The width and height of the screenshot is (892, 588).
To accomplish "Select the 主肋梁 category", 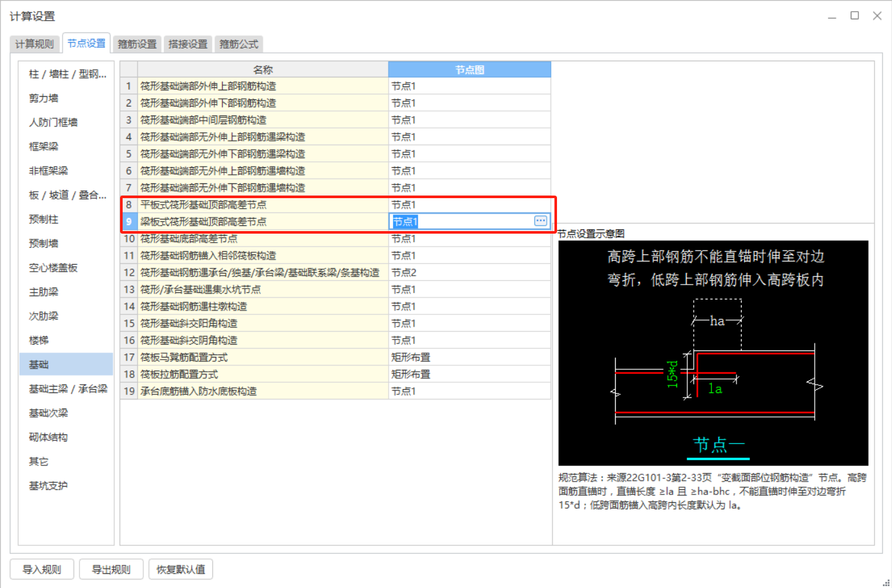I will [x=66, y=292].
